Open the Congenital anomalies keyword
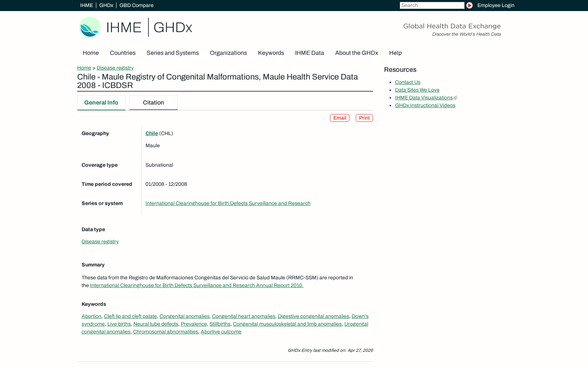The image size is (588, 368). tap(184, 316)
